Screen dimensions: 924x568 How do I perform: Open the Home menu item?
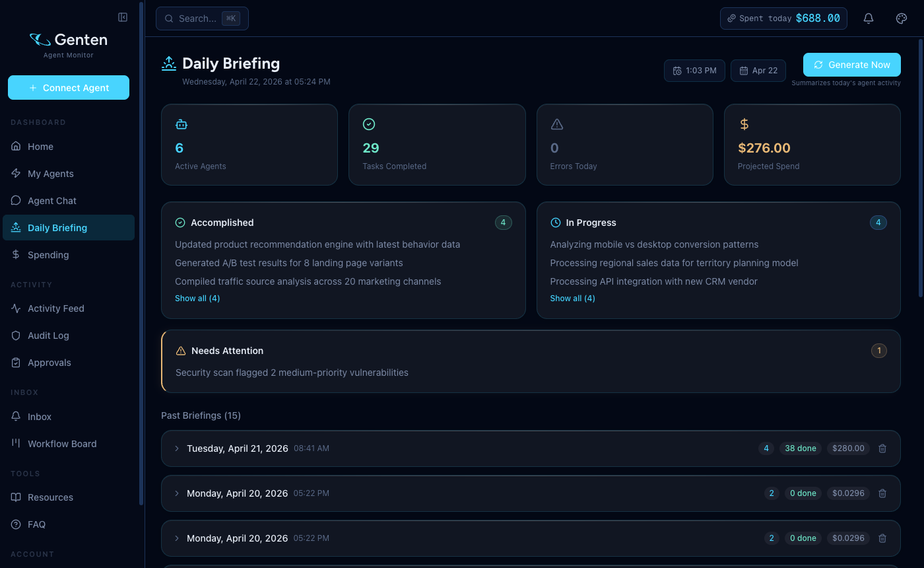point(69,146)
